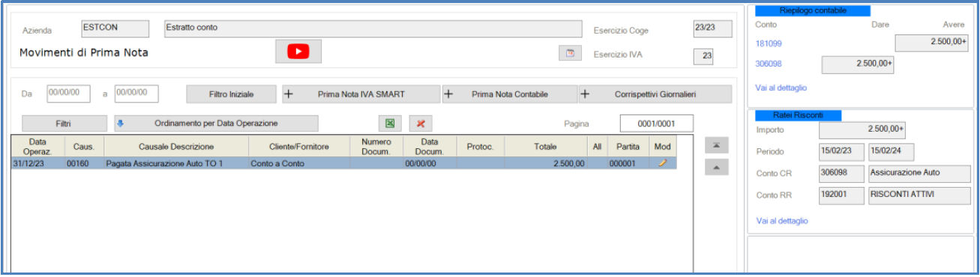The width and height of the screenshot is (980, 277).
Task: Click the Totale column header
Action: (x=545, y=146)
